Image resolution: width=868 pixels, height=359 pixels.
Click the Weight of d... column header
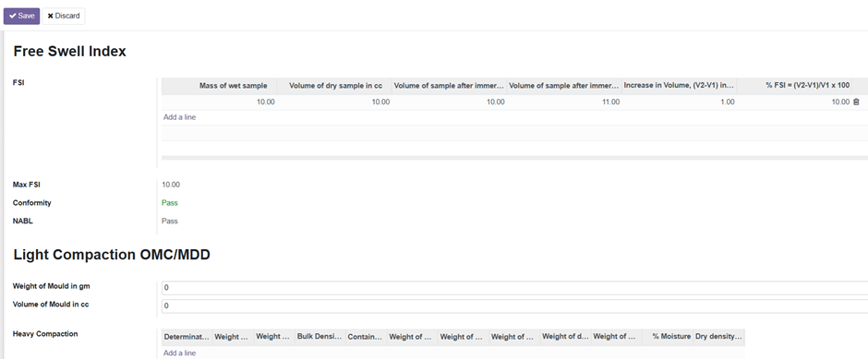click(565, 336)
